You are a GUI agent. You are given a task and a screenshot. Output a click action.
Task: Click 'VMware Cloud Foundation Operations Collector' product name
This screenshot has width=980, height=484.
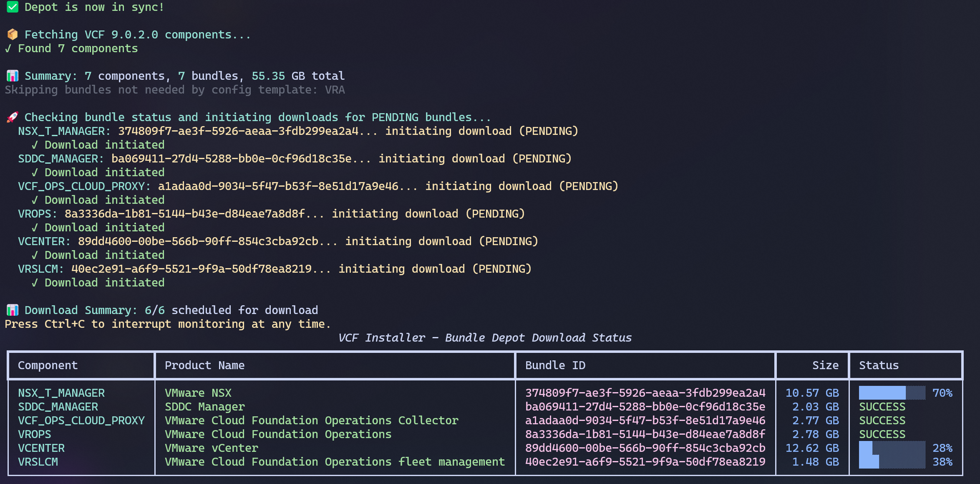[x=311, y=421]
